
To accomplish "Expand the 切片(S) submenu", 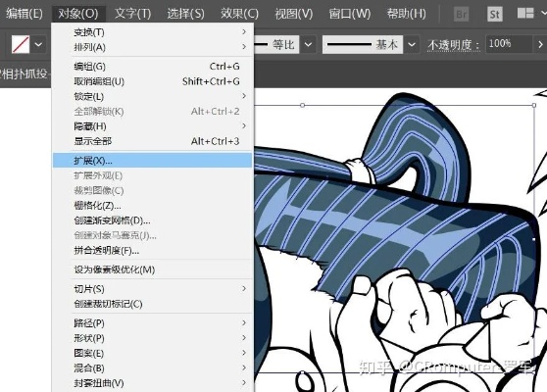I will point(152,289).
